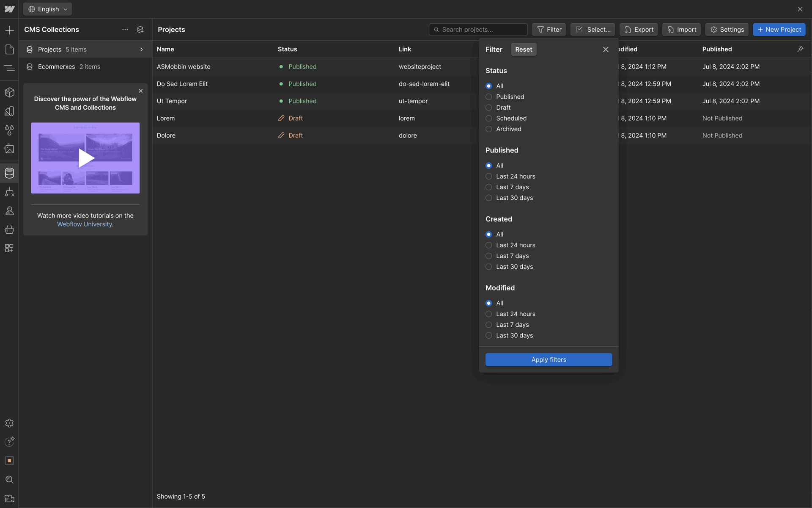The image size is (812, 508).
Task: Select the CMS database icon in sidebar
Action: (9, 173)
